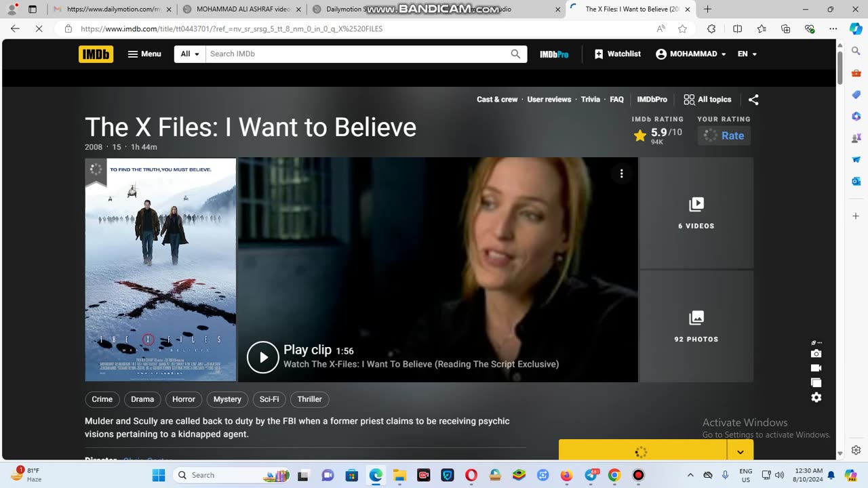The image size is (868, 488).
Task: Open browser Extensions puzzle icon
Action: (711, 29)
